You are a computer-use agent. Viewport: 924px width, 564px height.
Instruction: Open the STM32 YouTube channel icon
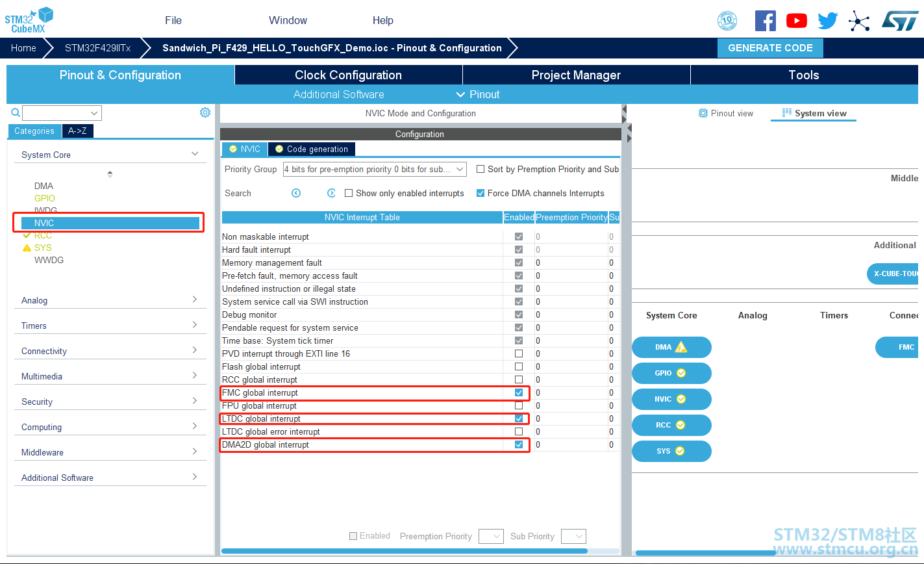[797, 21]
